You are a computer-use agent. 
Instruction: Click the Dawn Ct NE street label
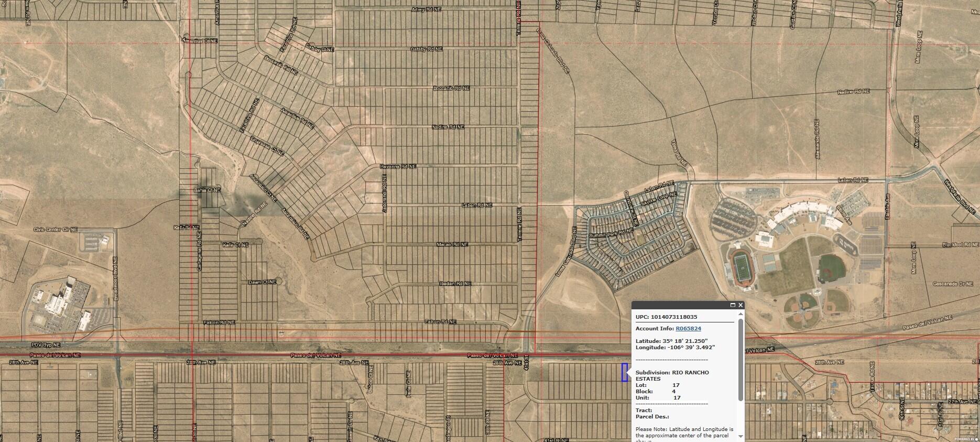(261, 282)
